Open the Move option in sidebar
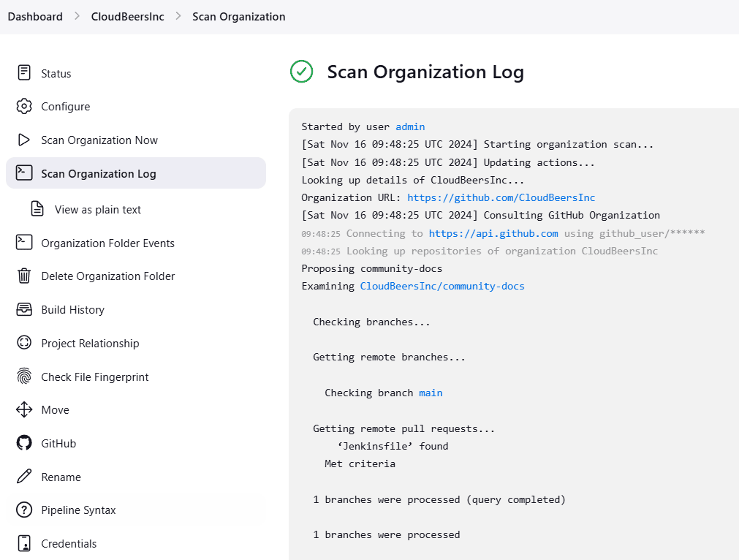The image size is (739, 560). (55, 410)
